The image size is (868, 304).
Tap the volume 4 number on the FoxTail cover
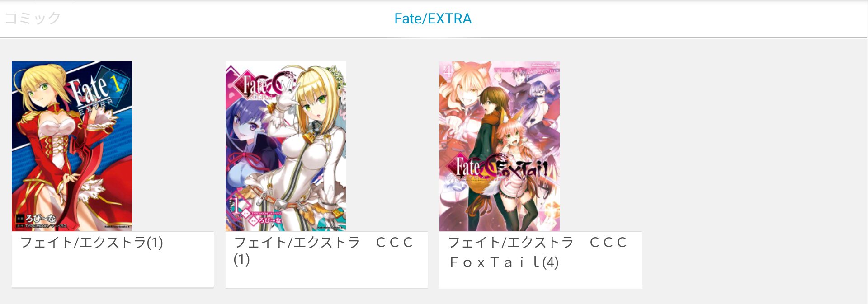coord(448,71)
